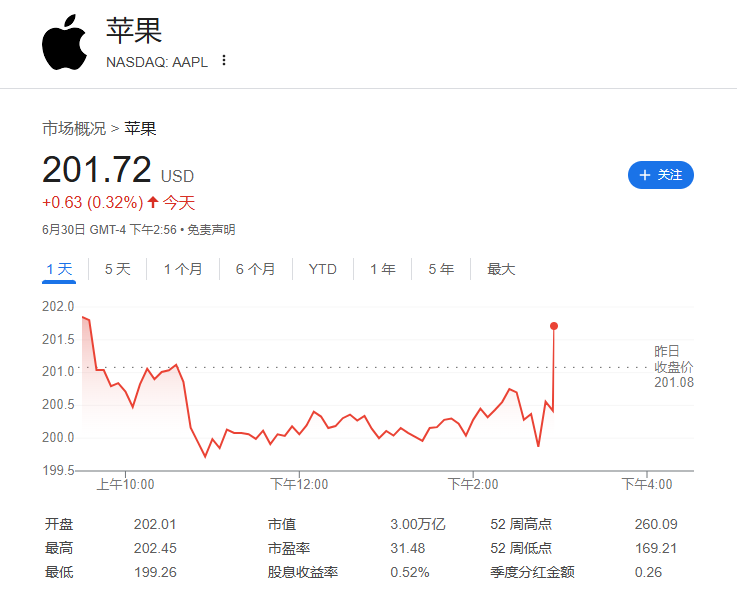Click the red up-arrow beside 今天
The image size is (737, 600).
point(153,203)
